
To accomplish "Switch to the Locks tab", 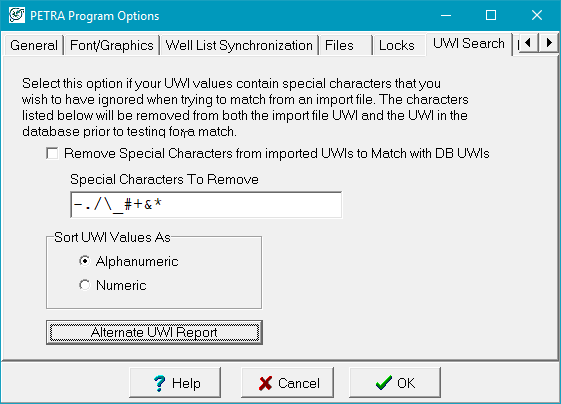I will coord(399,45).
